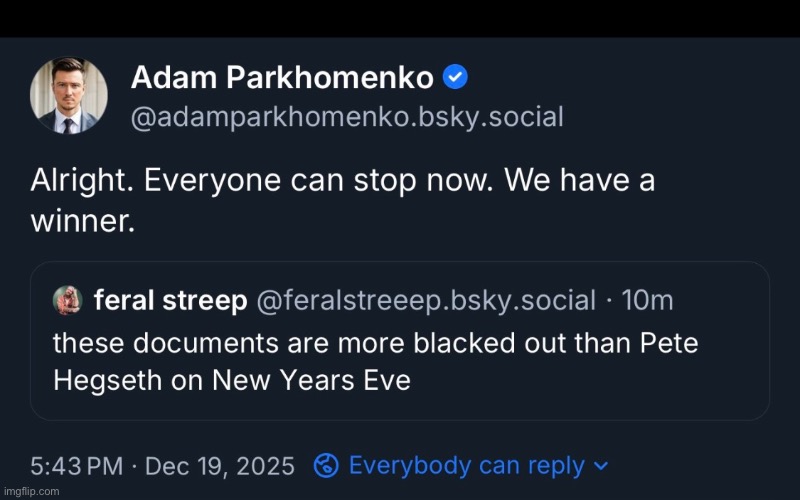
Task: Click the "5:43 PM" post time
Action: coord(76,466)
